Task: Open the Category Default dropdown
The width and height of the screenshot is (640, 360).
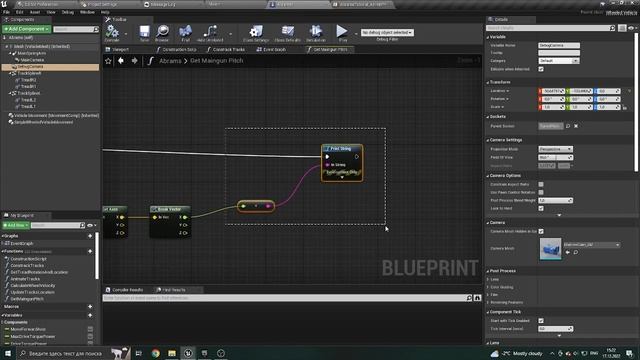Action: pos(558,61)
